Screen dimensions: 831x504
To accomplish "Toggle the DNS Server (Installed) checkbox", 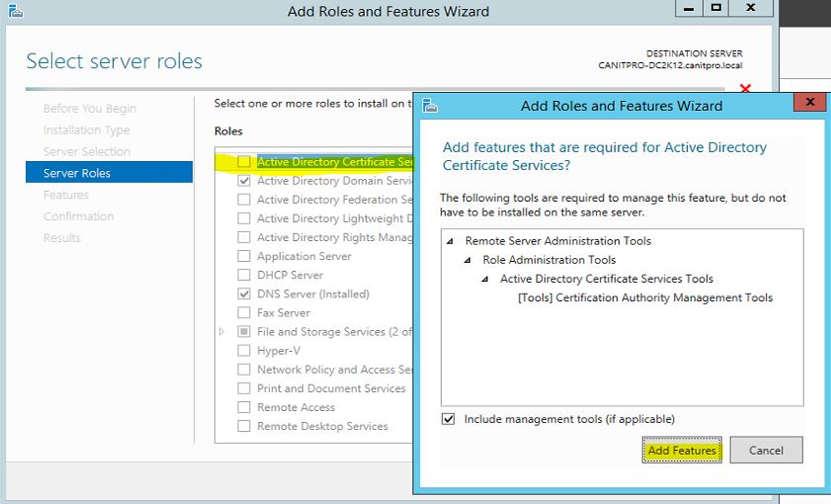I will [x=244, y=294].
